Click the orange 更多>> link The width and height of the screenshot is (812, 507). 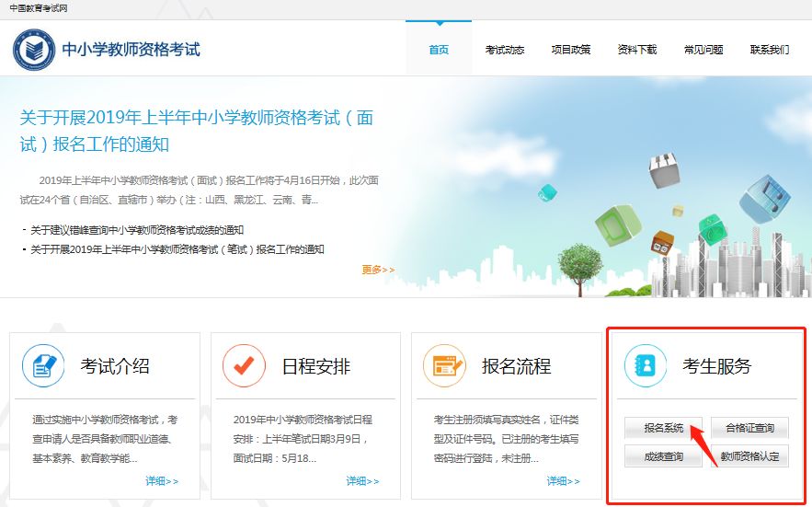(x=378, y=270)
